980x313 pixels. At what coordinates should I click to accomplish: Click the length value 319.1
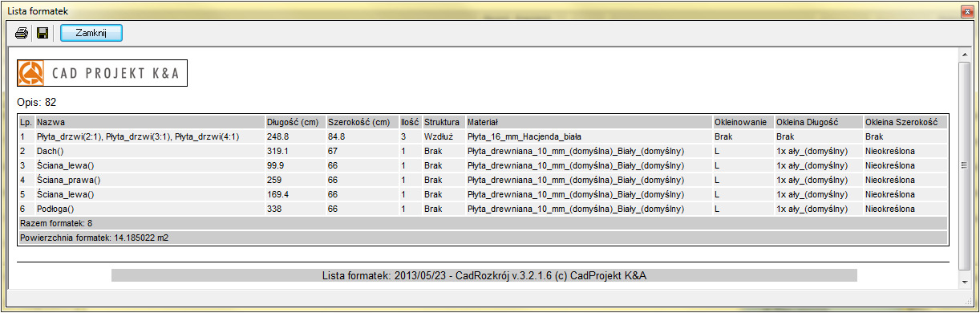point(277,151)
